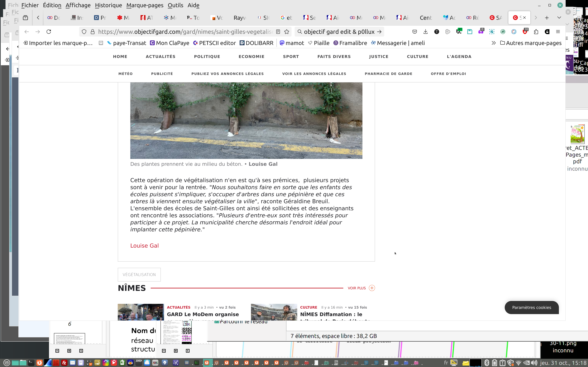Open the Firefox hamburger application menu
Screen dimensions: 588x367
[558, 32]
